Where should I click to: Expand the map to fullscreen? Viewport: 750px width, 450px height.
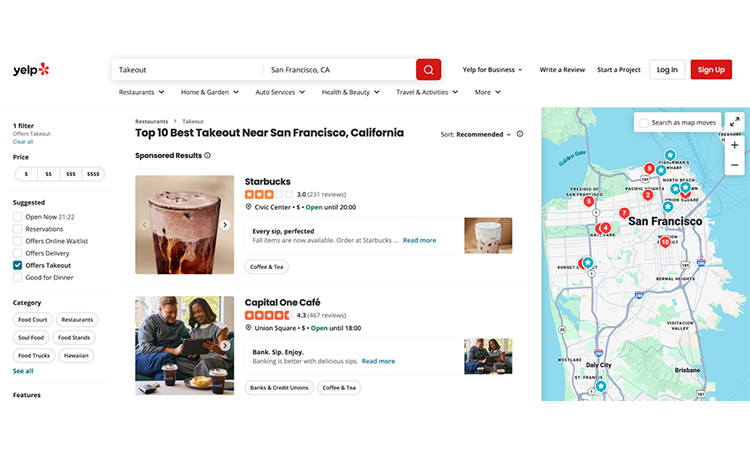point(735,122)
